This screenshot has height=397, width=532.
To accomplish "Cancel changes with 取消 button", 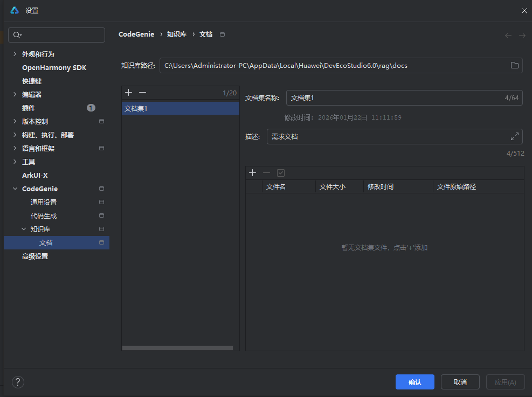I will pos(460,382).
